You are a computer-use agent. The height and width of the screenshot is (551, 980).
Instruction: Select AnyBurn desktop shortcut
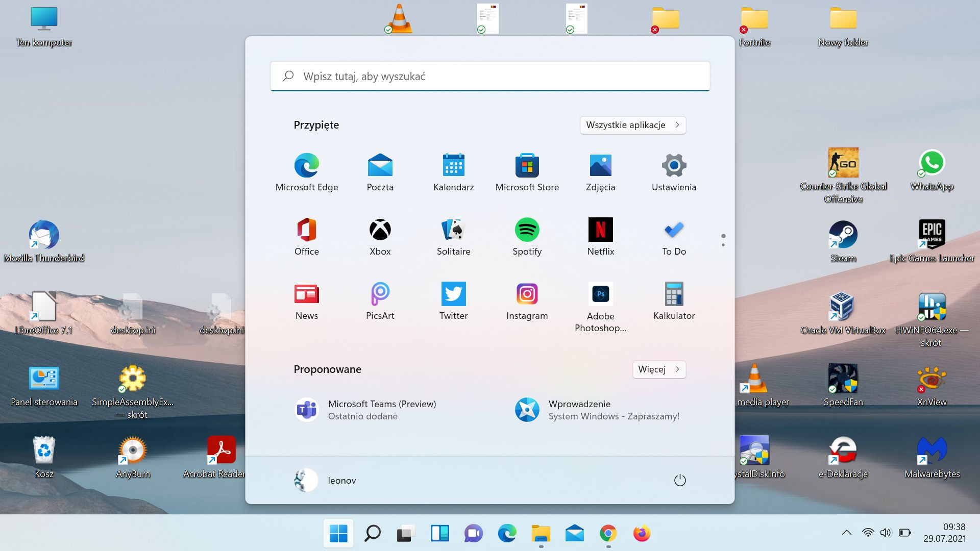click(133, 457)
